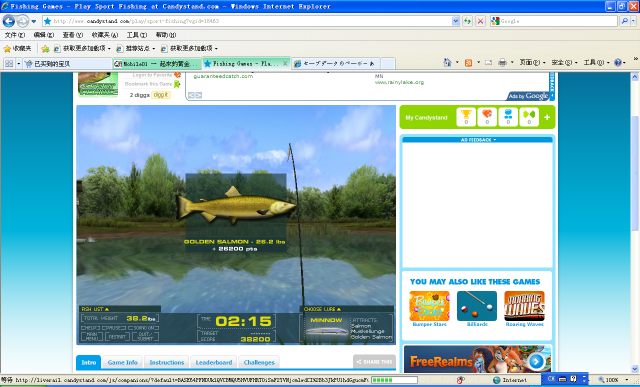Open the 工具(T) menu in menu bar
The width and height of the screenshot is (640, 387).
137,35
